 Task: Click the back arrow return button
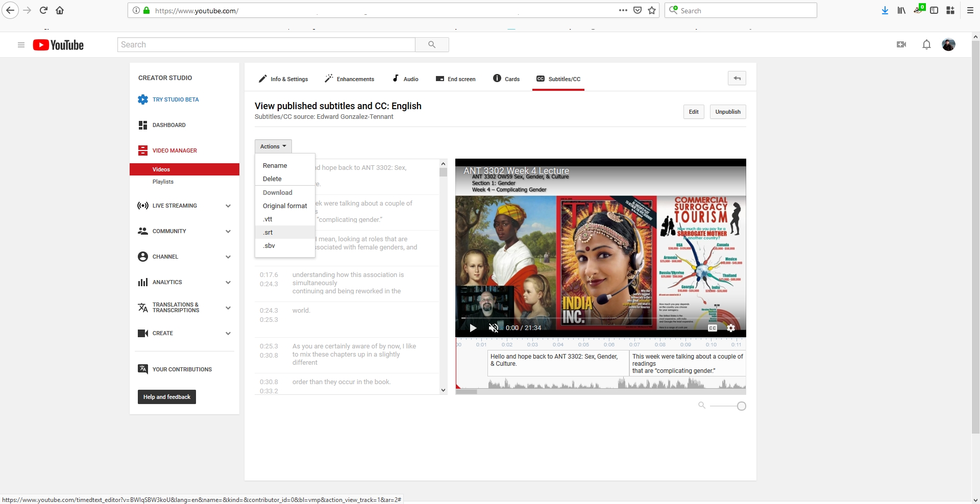737,78
